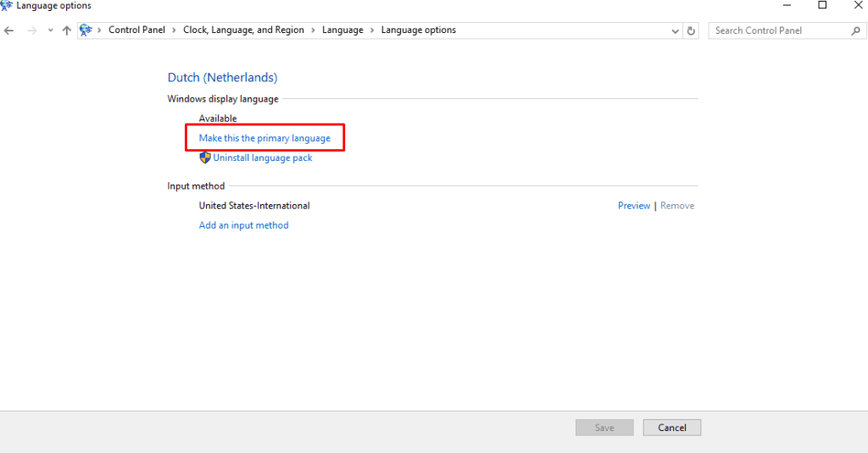Click Add an input method
Image resolution: width=868 pixels, height=453 pixels.
click(x=243, y=225)
